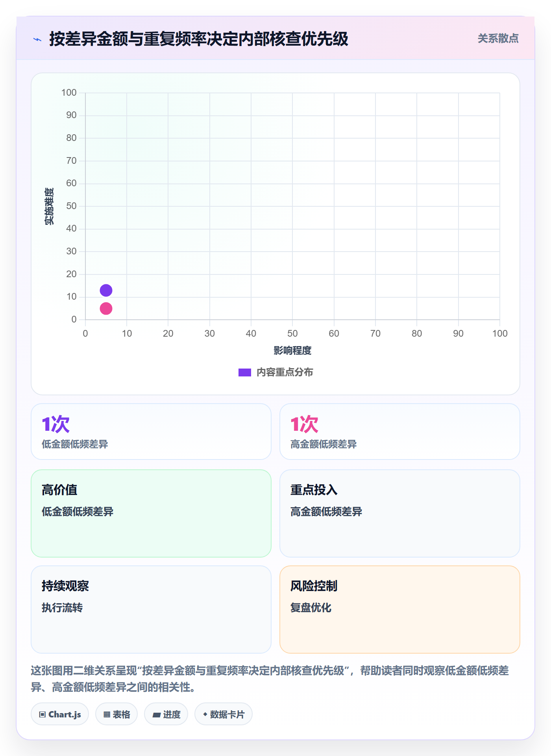Click the 进度 tag chip
Screen dimensions: 551x756
pos(166,714)
